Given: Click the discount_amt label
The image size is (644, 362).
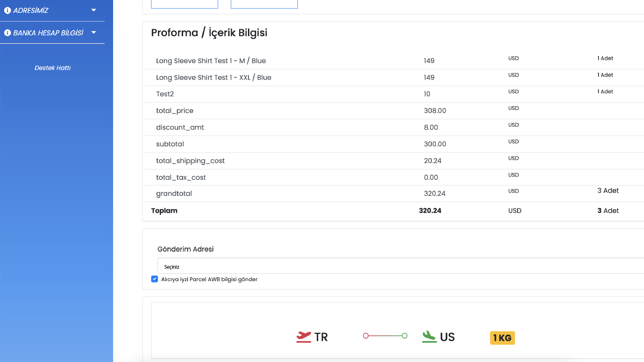Looking at the screenshot, I should pos(180,128).
